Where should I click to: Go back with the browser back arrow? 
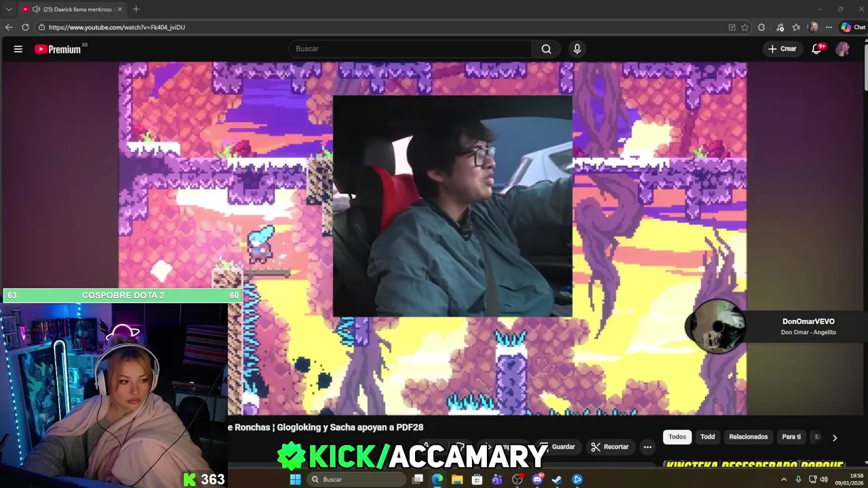[9, 27]
